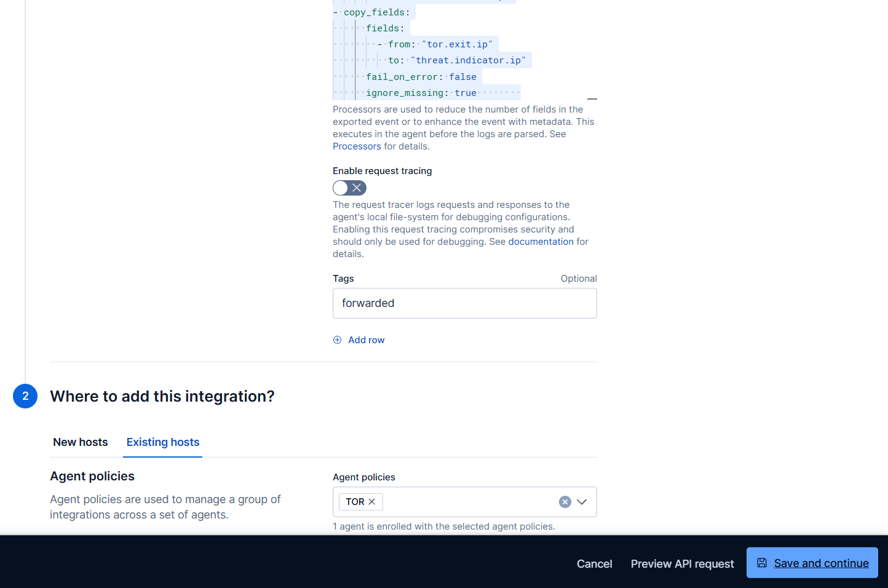The image size is (888, 588).
Task: Click the threat.indicator.ip value in the editor
Action: pyautogui.click(x=468, y=60)
